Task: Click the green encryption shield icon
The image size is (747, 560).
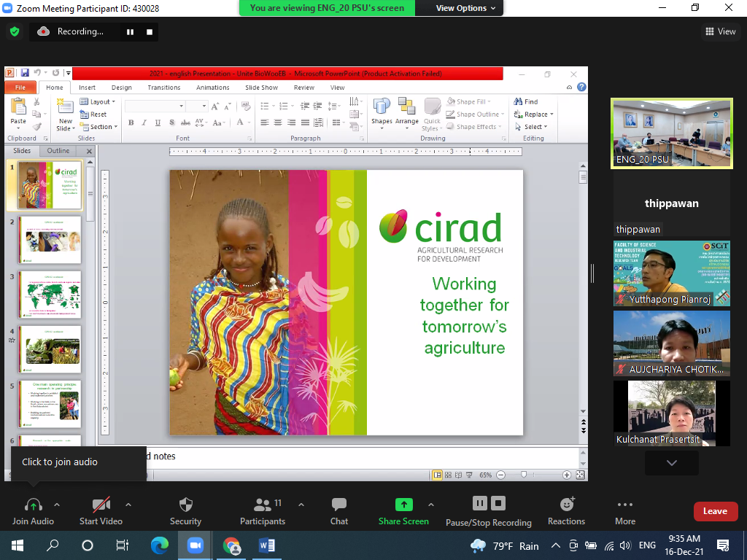Action: pyautogui.click(x=15, y=31)
